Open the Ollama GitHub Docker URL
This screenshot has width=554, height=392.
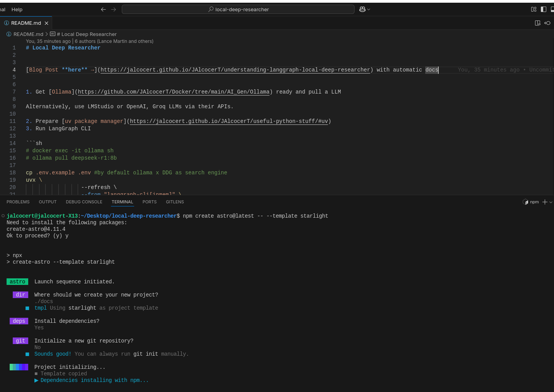(174, 92)
